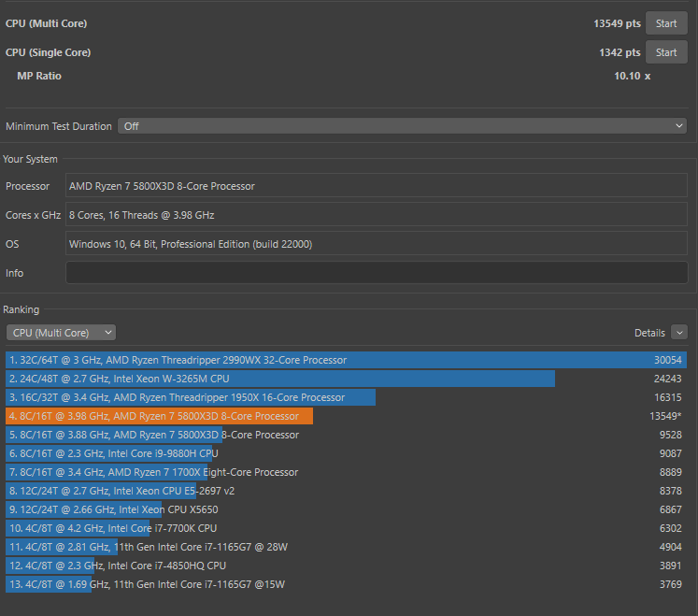The height and width of the screenshot is (616, 698).
Task: Click the 1342 pts single core score
Action: point(620,52)
